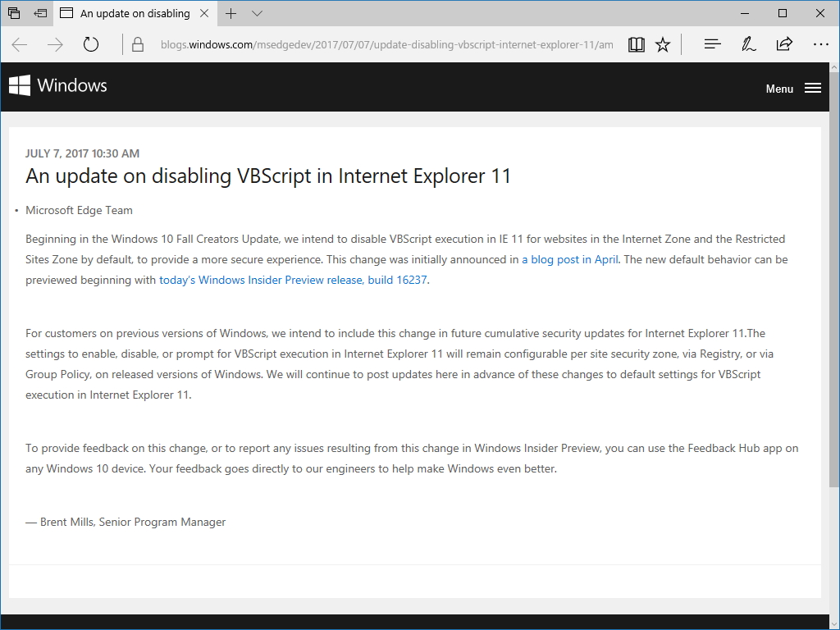The height and width of the screenshot is (630, 840).
Task: Set these tabs aside
Action: click(x=40, y=13)
